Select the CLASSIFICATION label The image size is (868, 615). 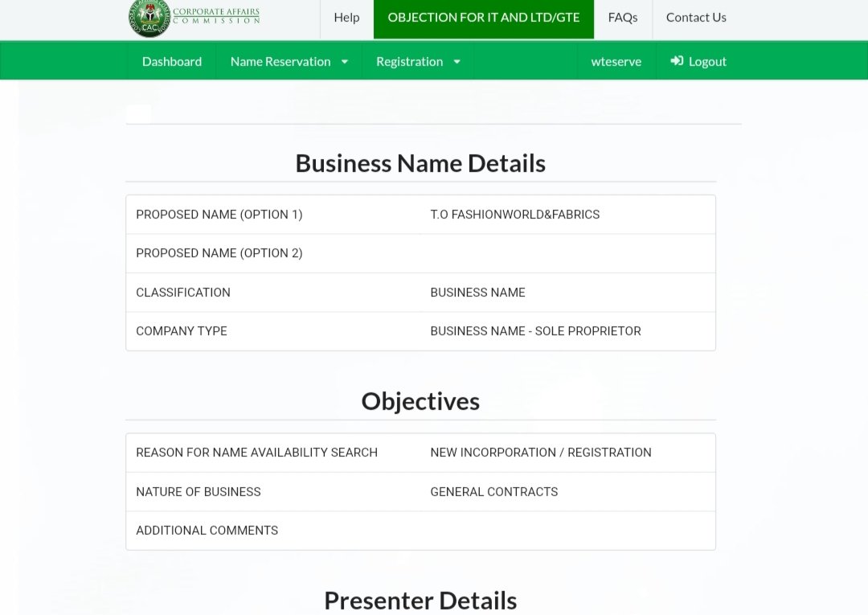tap(183, 293)
